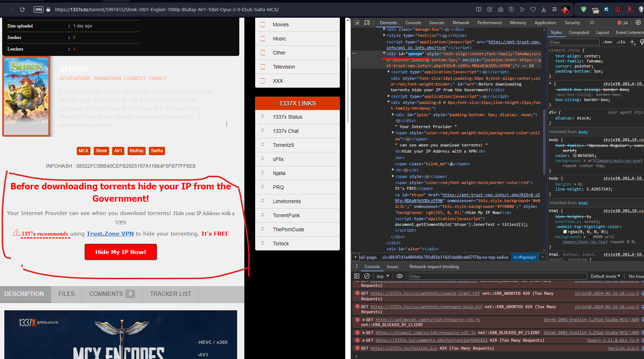Viewport: 644px width, 359px height.
Task: Open DevTools settings gear
Action: point(638,22)
